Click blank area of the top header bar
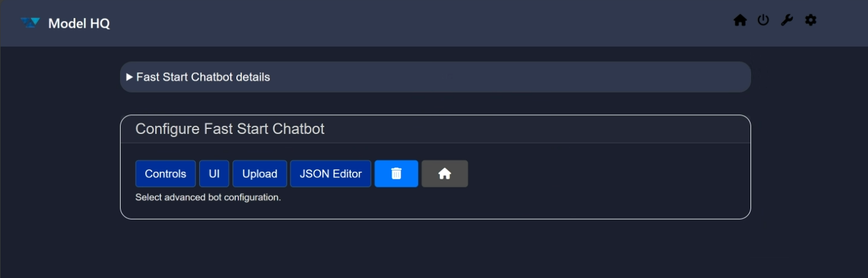868x278 pixels. 409,23
